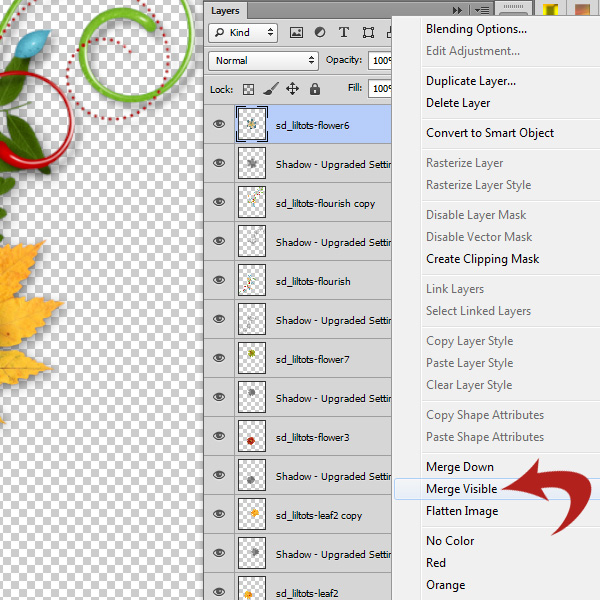
Task: Click the Fill value field
Action: 380,88
